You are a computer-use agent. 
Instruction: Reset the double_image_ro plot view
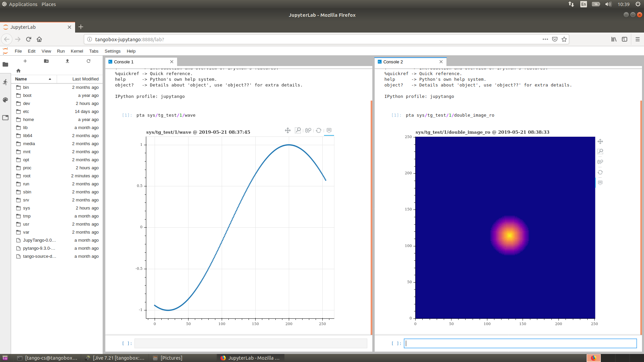(x=600, y=172)
